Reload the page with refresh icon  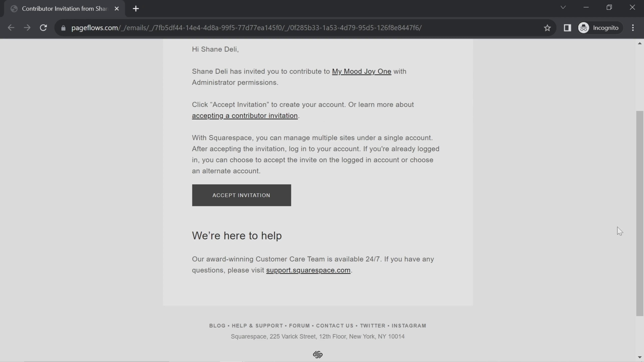coord(43,28)
